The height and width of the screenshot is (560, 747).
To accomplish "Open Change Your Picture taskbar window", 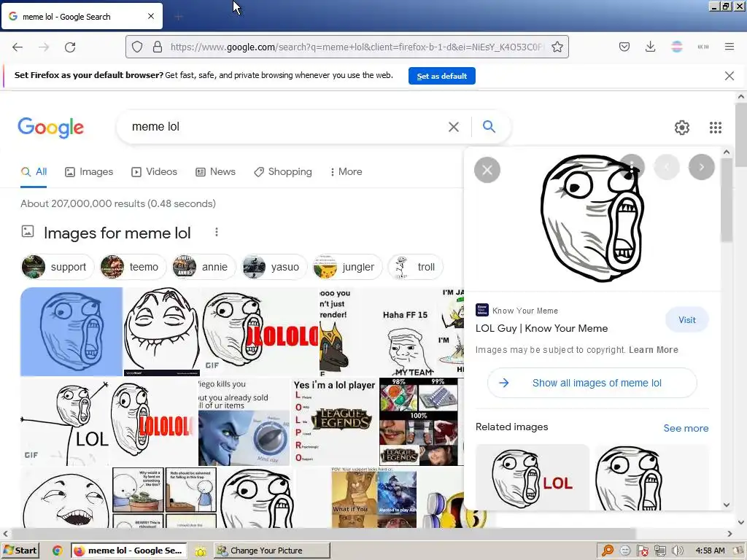I will (x=272, y=551).
